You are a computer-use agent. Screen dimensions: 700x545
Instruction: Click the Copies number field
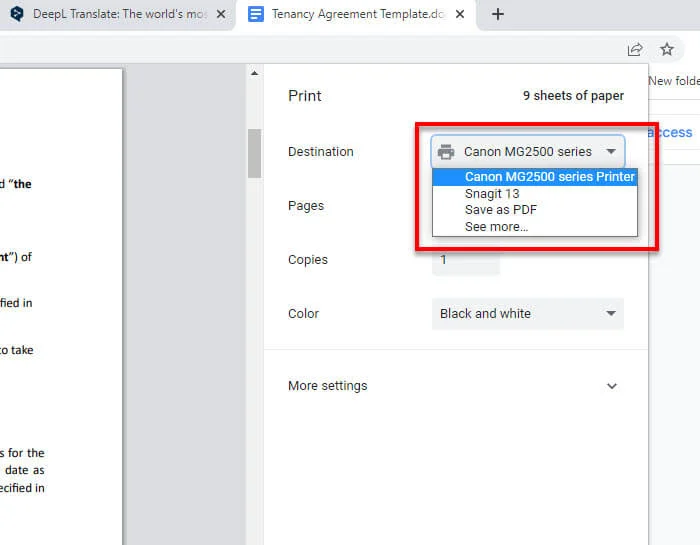point(466,260)
